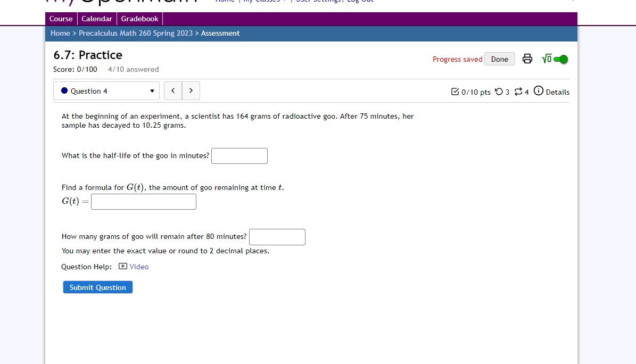Switch to the Gradebook tab
636x364 pixels.
click(139, 19)
